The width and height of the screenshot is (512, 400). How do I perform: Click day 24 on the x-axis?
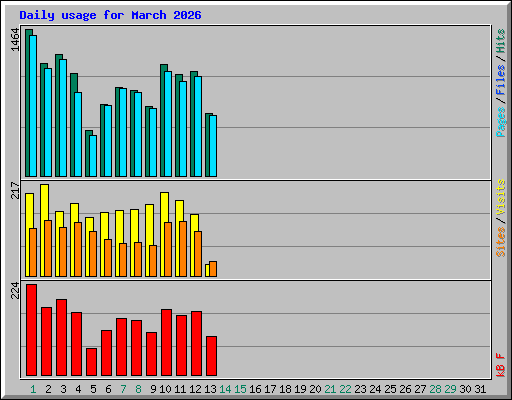tap(375, 389)
